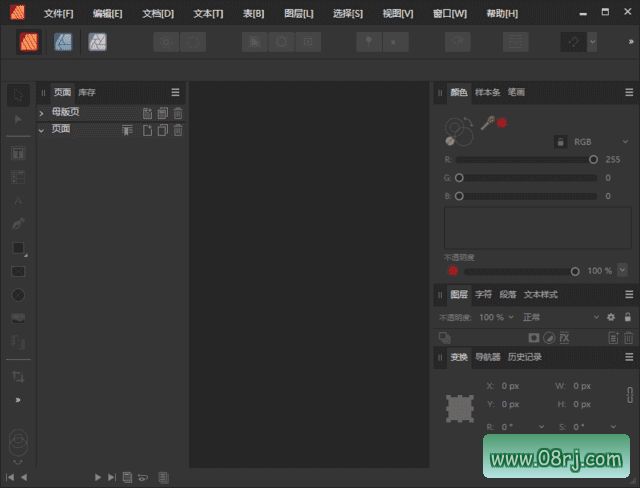
Task: Open the color opacity 100 % dropdown
Action: coord(622,270)
